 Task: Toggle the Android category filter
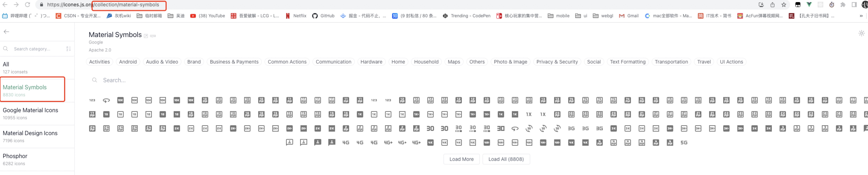[x=128, y=62]
